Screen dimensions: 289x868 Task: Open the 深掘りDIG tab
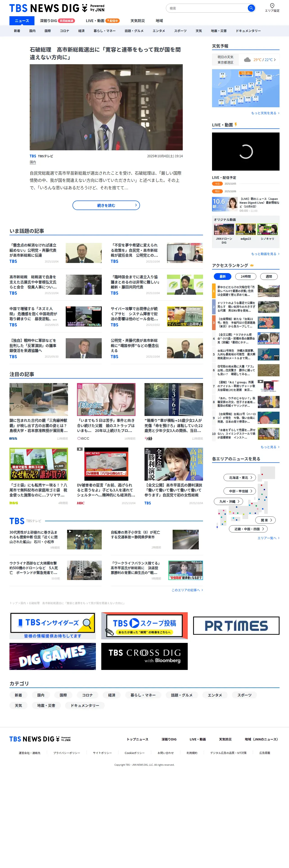[x=57, y=21]
